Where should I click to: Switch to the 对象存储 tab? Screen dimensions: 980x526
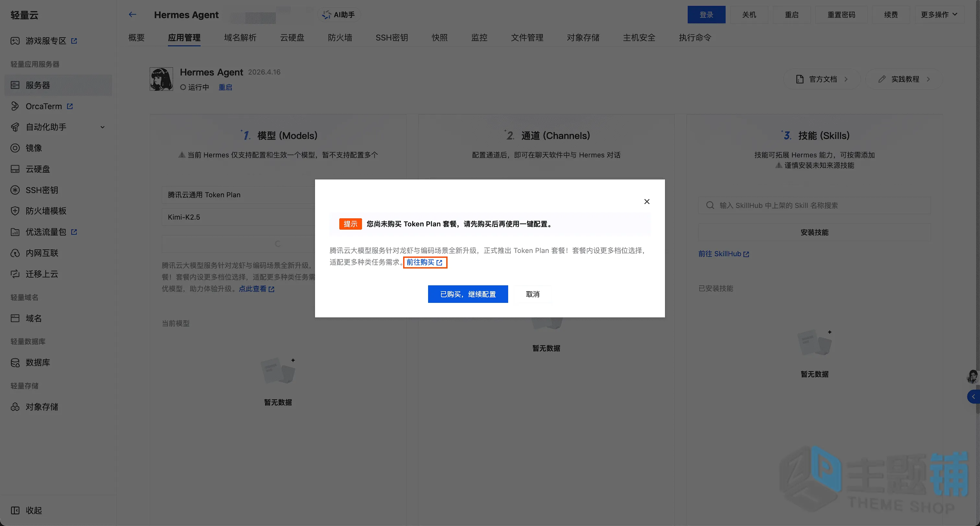click(583, 37)
